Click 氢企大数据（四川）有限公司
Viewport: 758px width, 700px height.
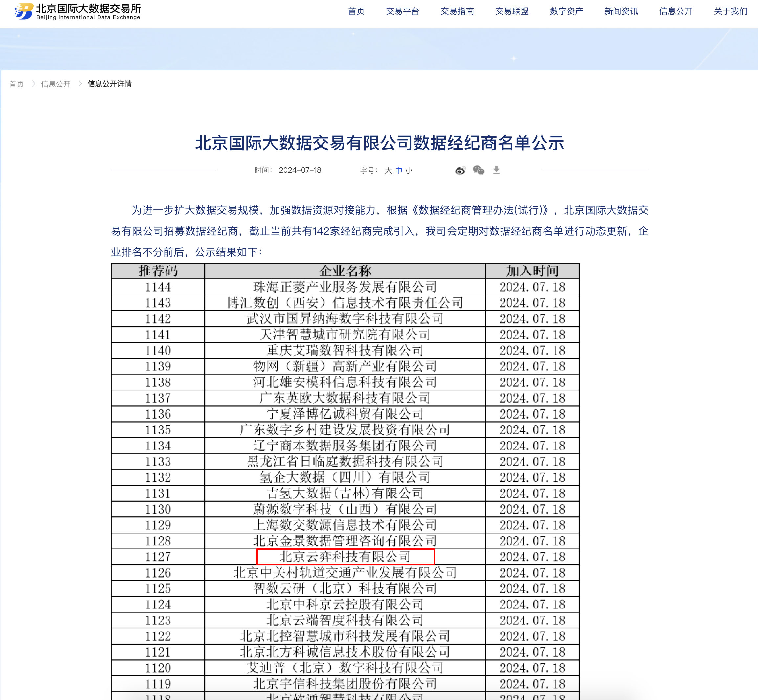tap(345, 478)
